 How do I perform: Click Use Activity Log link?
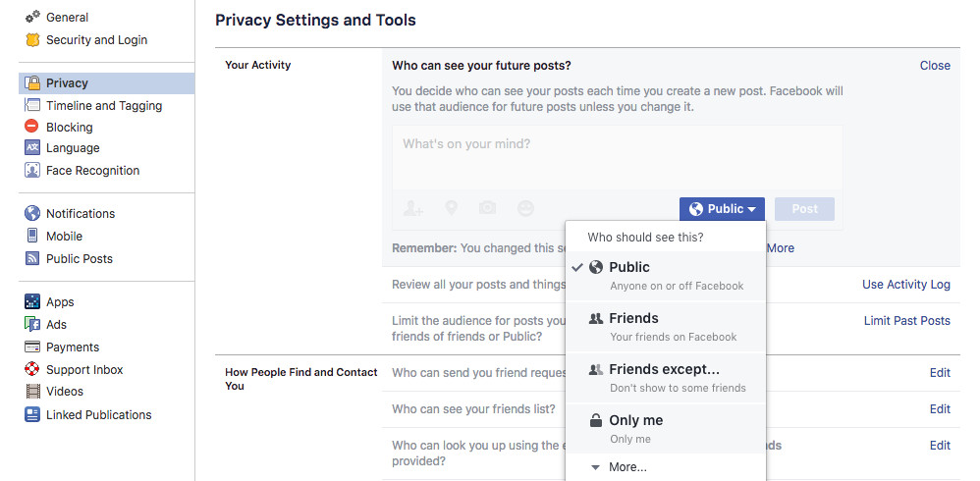point(906,285)
